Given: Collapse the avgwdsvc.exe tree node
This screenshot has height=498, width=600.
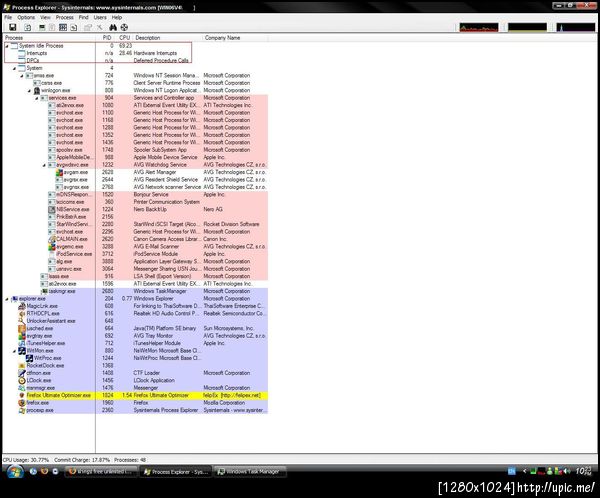Looking at the screenshot, I should tap(44, 165).
